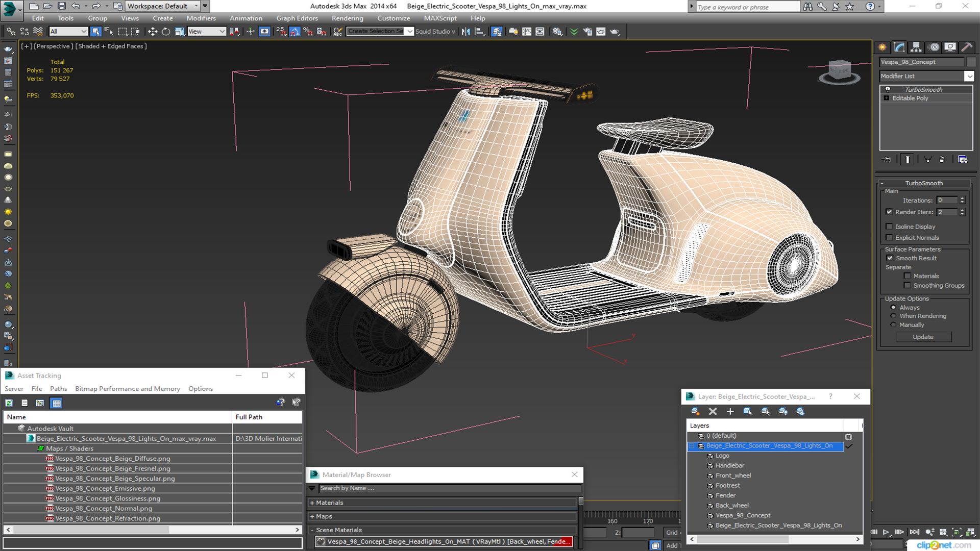Open Configure Modifier Sets

(x=963, y=159)
